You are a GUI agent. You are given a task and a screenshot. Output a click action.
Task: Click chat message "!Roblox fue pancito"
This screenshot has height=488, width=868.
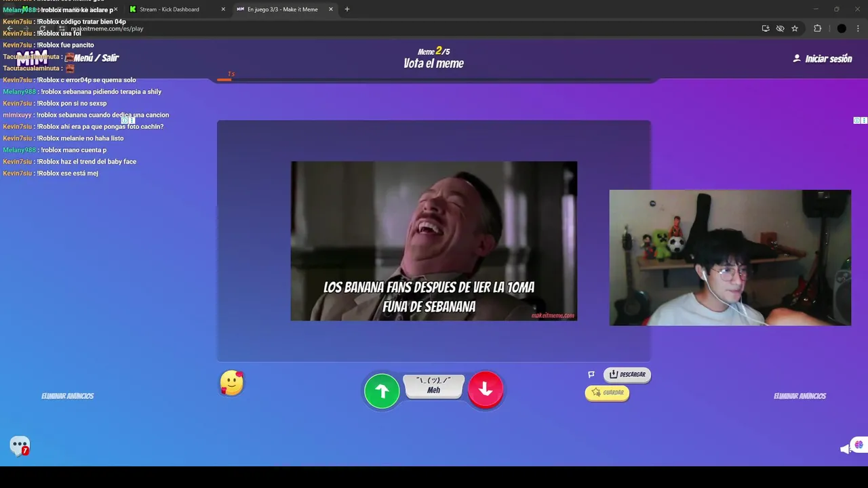[66, 45]
